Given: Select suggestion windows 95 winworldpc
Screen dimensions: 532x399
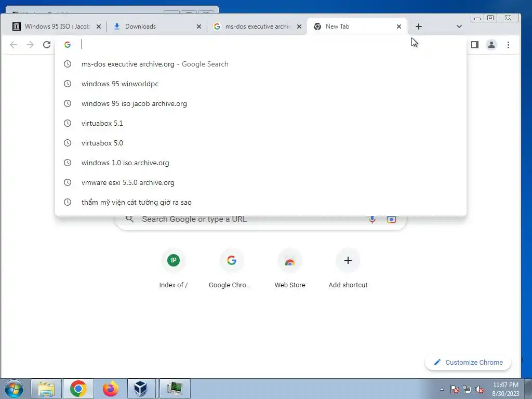Looking at the screenshot, I should [261, 84].
